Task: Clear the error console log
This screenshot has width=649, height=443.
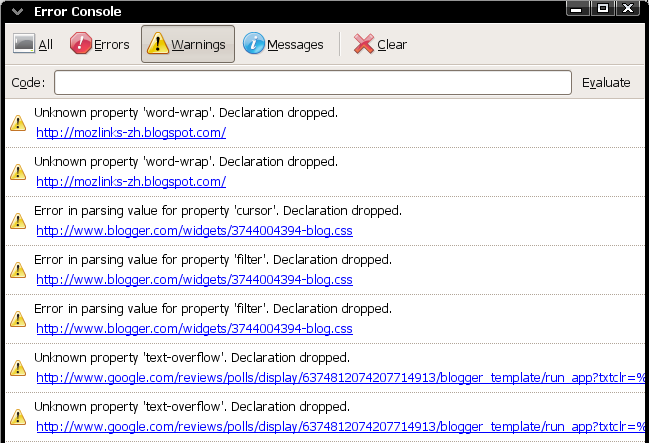Action: 380,45
